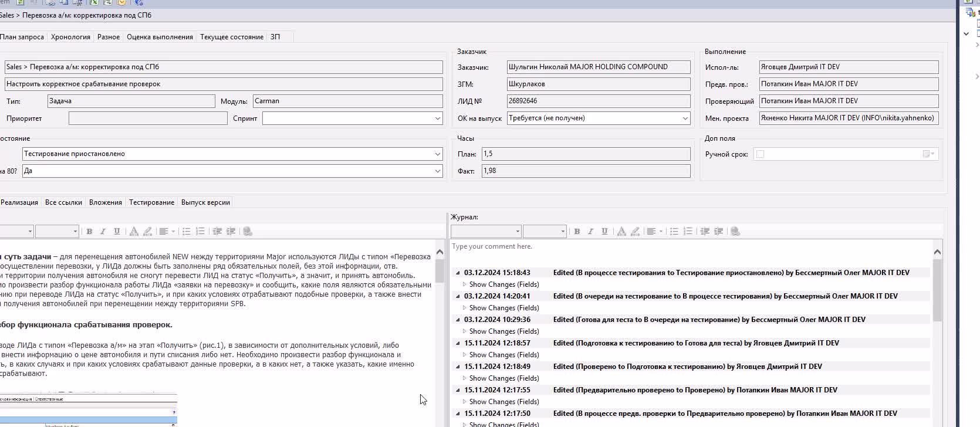Screen dimensions: 980x427
Task: Expand Show Changes under 15:18:43 entry
Action: (464, 284)
